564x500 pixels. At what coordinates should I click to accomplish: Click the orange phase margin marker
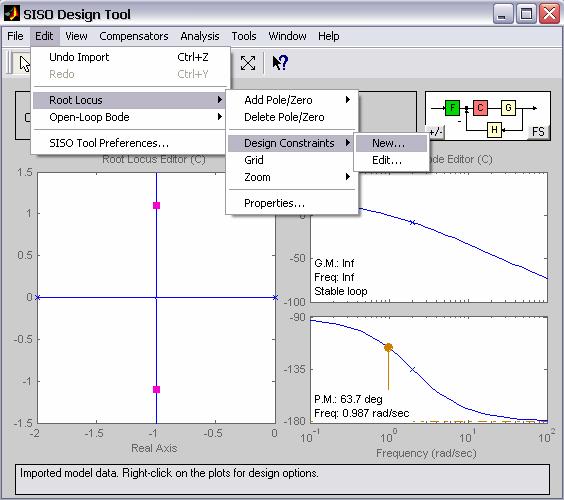click(388, 347)
